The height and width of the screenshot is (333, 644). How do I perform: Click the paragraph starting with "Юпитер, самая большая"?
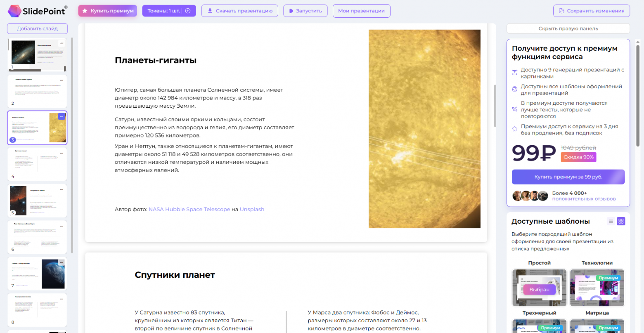[x=199, y=98]
